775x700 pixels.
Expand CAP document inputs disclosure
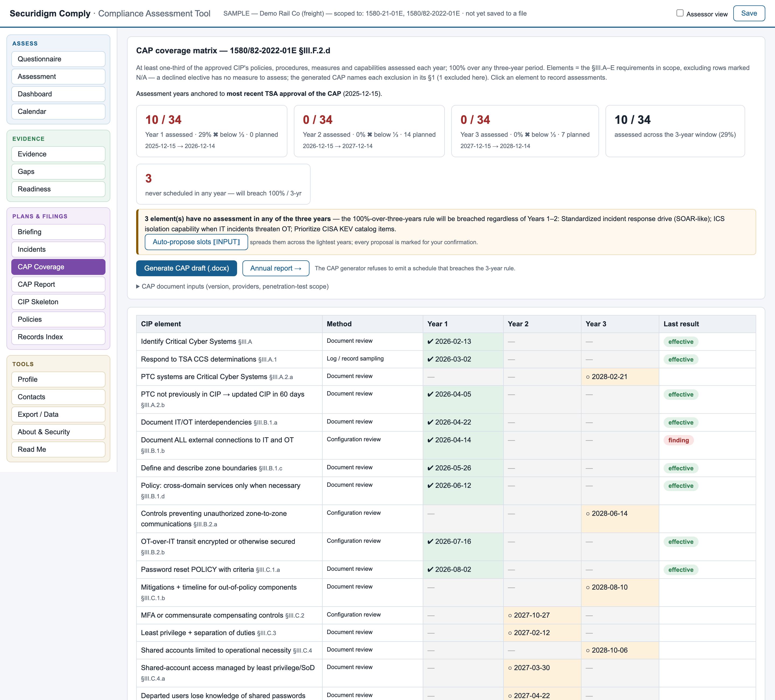click(232, 286)
